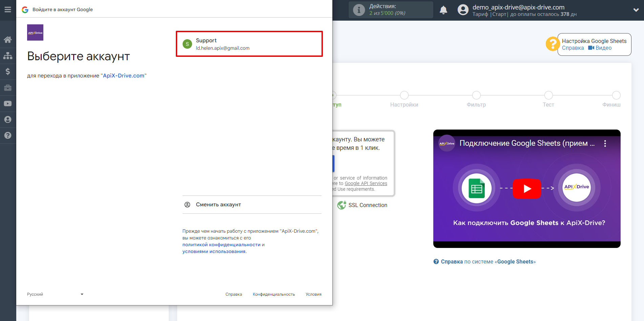Click the notifications bell icon
This screenshot has height=321, width=644.
443,10
